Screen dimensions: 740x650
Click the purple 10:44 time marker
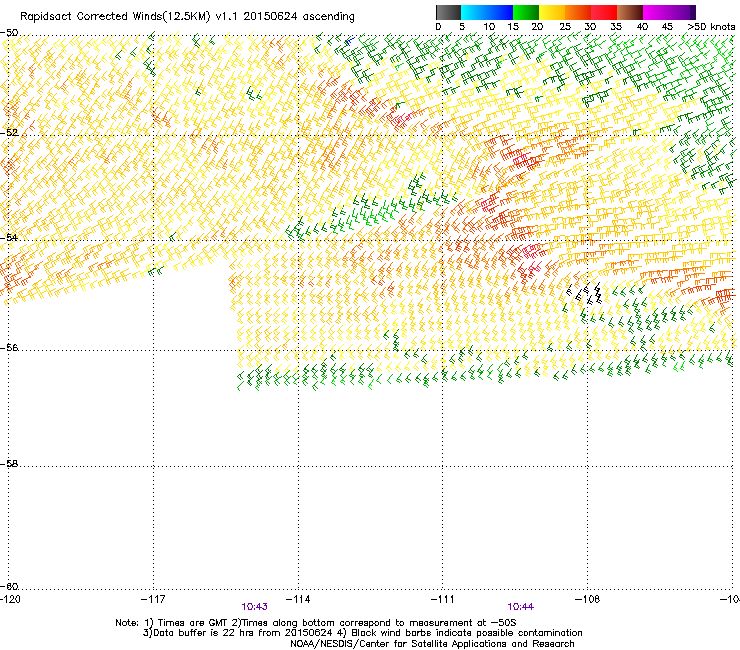point(521,607)
